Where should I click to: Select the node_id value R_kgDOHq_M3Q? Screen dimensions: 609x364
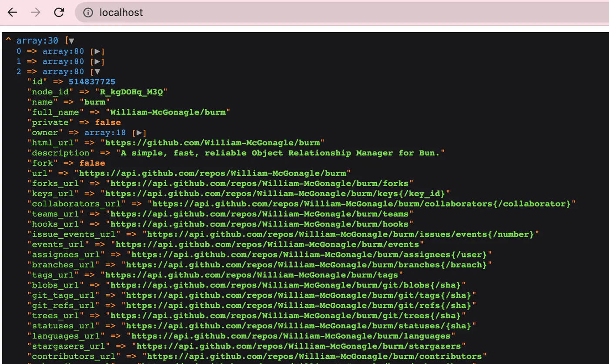click(x=131, y=92)
